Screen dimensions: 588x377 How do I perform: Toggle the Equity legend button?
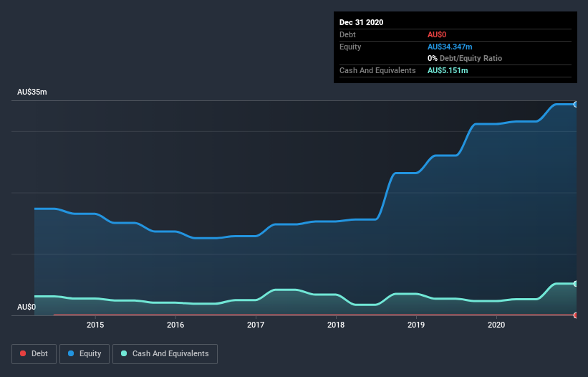tap(85, 354)
